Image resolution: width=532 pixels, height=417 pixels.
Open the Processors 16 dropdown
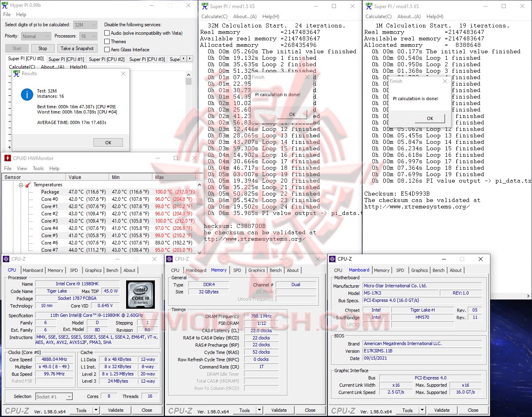tap(88, 36)
